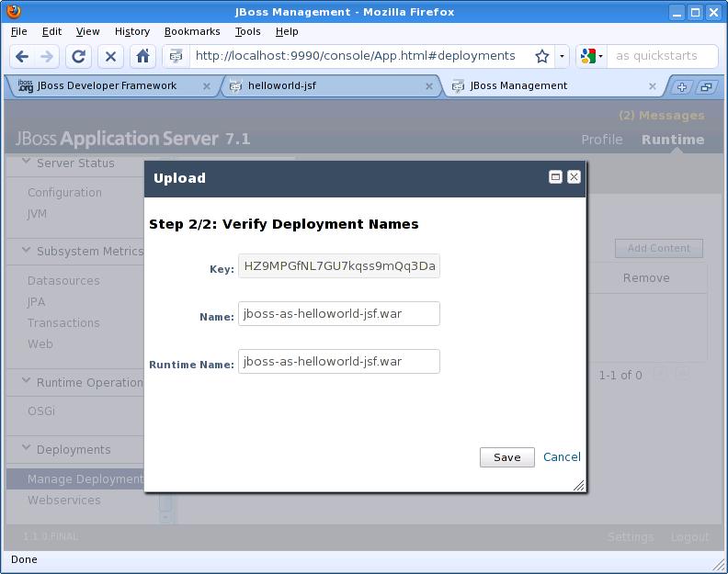
Task: Switch to the Profile section
Action: 602,140
